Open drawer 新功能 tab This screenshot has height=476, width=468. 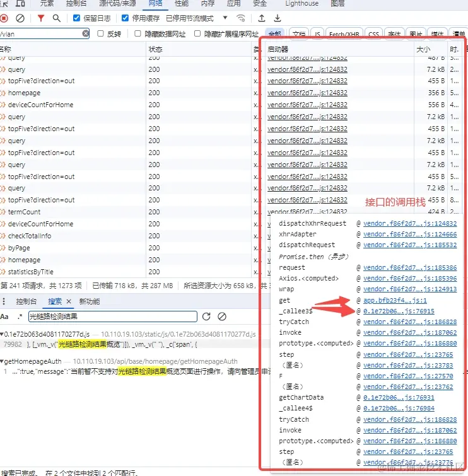pos(90,301)
